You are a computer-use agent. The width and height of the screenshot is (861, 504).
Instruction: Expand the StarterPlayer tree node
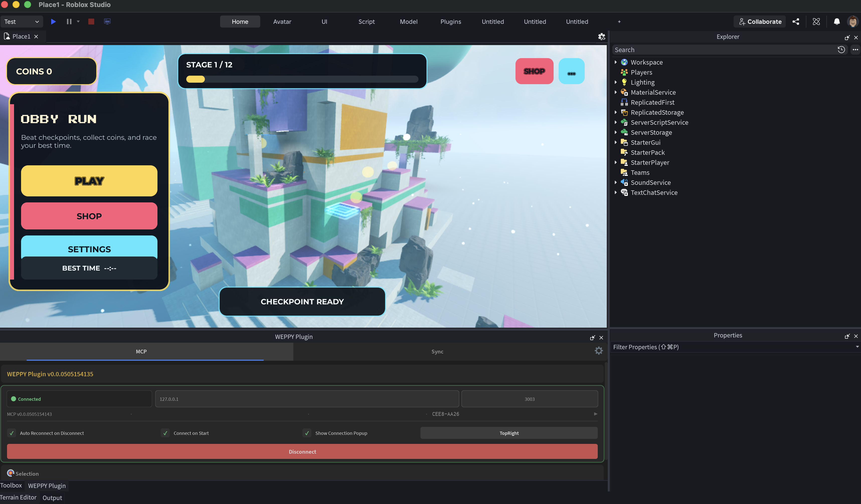(x=615, y=163)
